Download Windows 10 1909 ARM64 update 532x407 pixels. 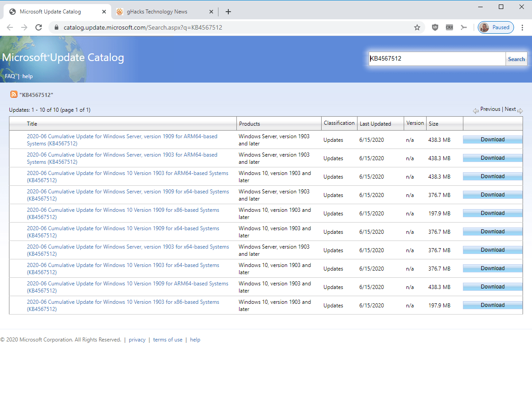493,286
